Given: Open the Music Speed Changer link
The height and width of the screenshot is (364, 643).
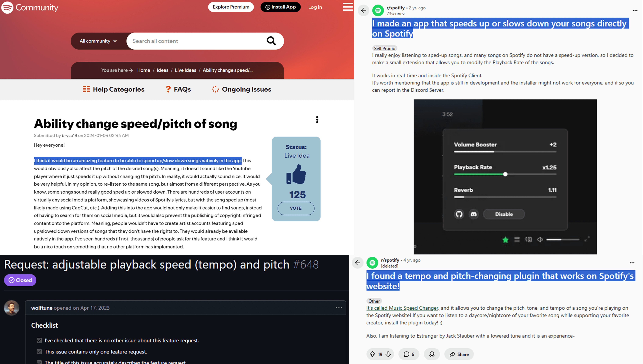Looking at the screenshot, I should click(x=402, y=308).
